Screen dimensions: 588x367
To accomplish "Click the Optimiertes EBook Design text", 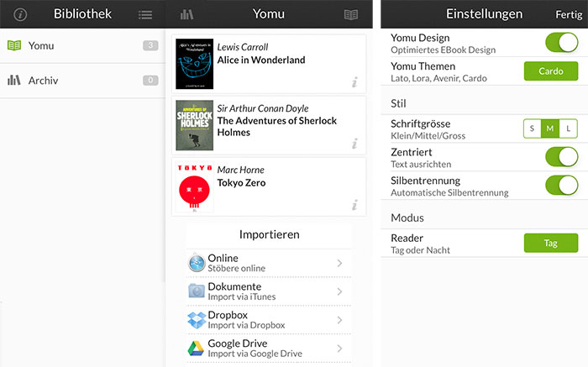I will (444, 50).
